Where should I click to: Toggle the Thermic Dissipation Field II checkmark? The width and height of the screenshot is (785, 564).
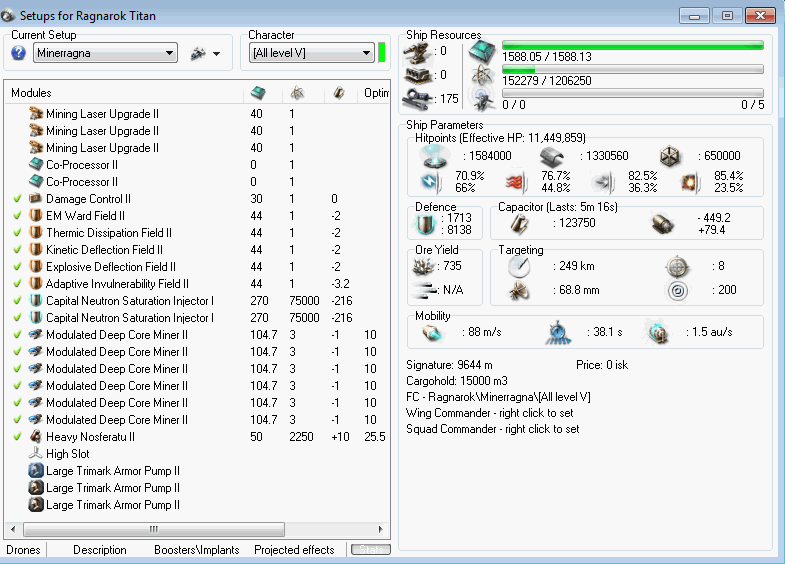pyautogui.click(x=18, y=233)
